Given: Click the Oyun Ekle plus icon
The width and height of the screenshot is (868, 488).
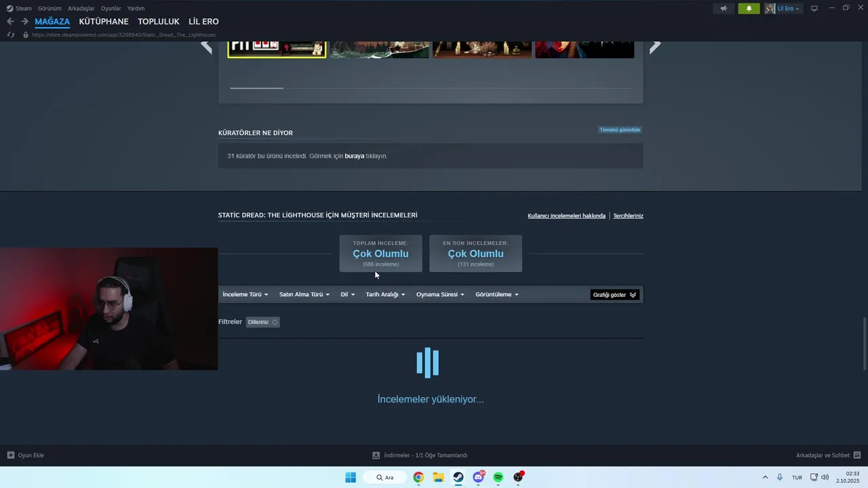Looking at the screenshot, I should click(x=11, y=455).
